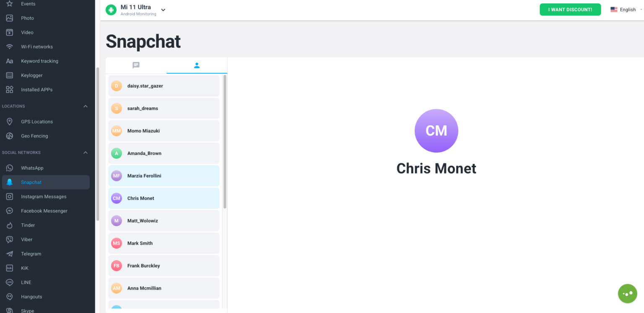The image size is (644, 313).
Task: Click the I WANT DISCOUNT button
Action: pos(570,10)
